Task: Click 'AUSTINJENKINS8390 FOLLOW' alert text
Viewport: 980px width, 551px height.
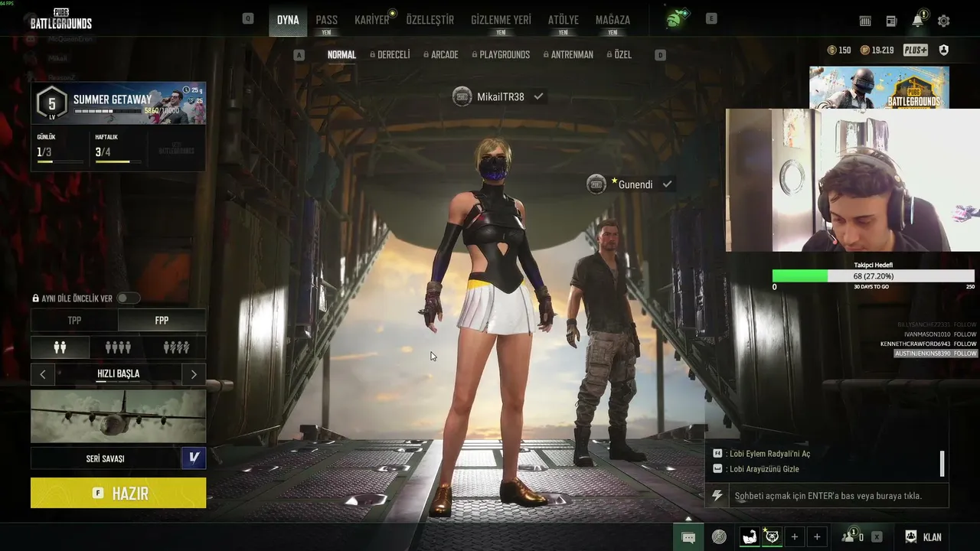Action: [935, 354]
